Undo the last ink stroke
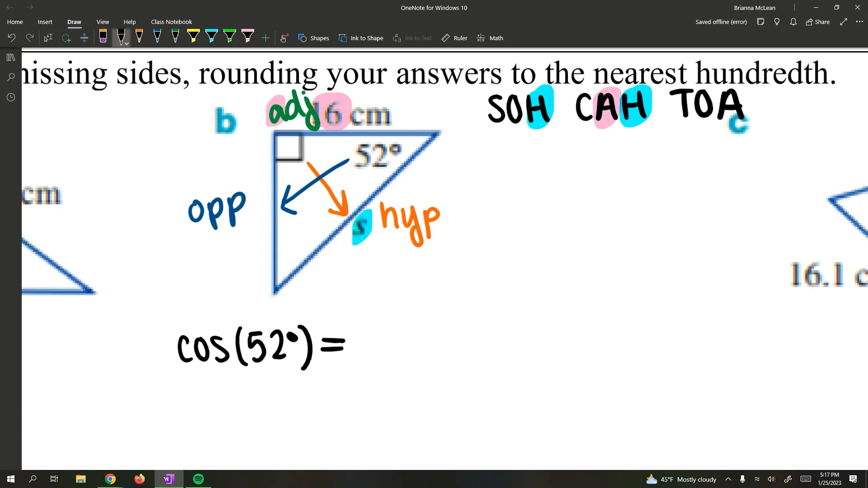This screenshot has width=868, height=488. click(x=12, y=38)
